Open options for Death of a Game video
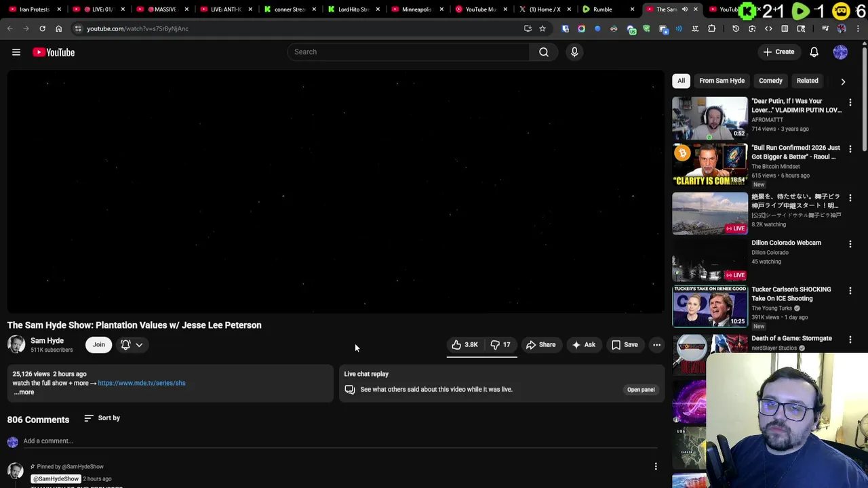Screen dimensions: 868x488 pyautogui.click(x=850, y=340)
